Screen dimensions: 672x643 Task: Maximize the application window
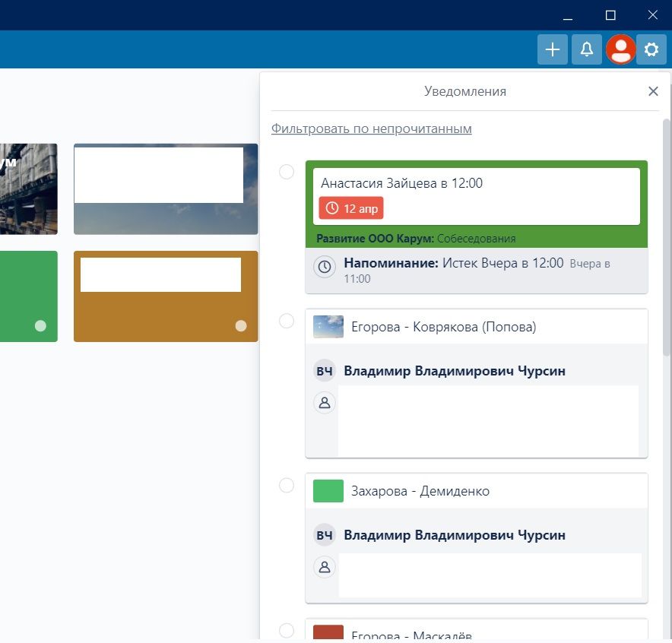[610, 15]
